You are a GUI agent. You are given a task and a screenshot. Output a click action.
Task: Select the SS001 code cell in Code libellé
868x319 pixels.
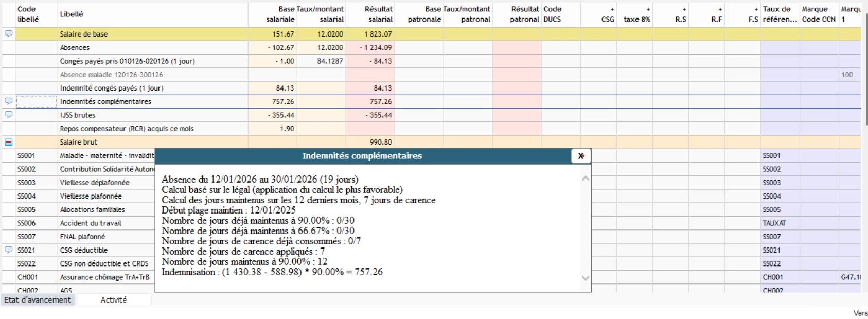[36, 155]
